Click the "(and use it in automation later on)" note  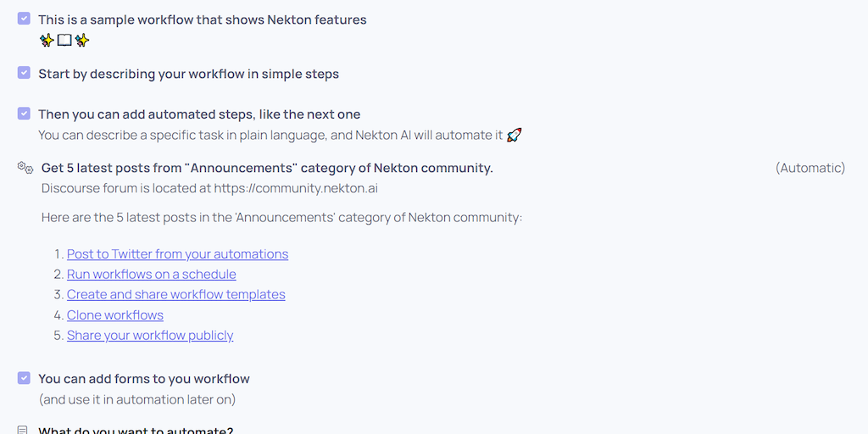tap(137, 399)
